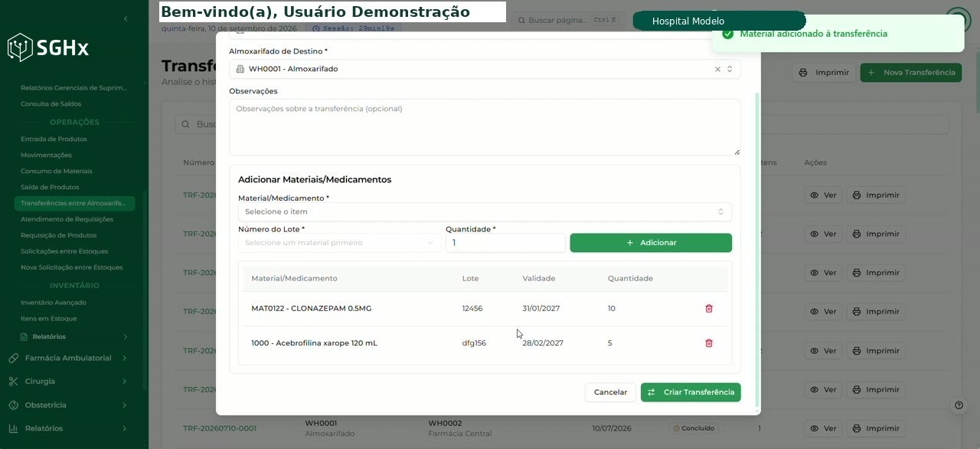Screen dimensions: 980x449
Task: Click the Quantidade input field
Action: pyautogui.click(x=505, y=243)
